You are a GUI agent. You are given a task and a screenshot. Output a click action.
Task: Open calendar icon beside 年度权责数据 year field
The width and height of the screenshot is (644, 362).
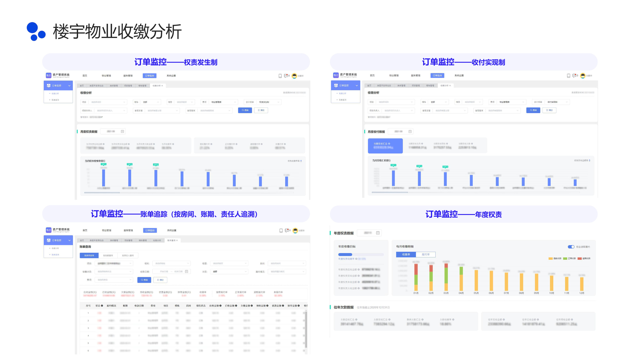[378, 233]
